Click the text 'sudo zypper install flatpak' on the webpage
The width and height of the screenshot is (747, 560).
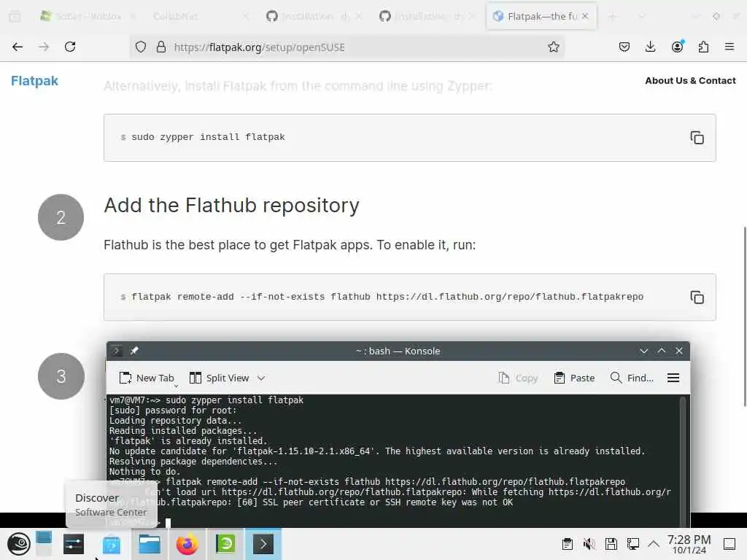[208, 137]
